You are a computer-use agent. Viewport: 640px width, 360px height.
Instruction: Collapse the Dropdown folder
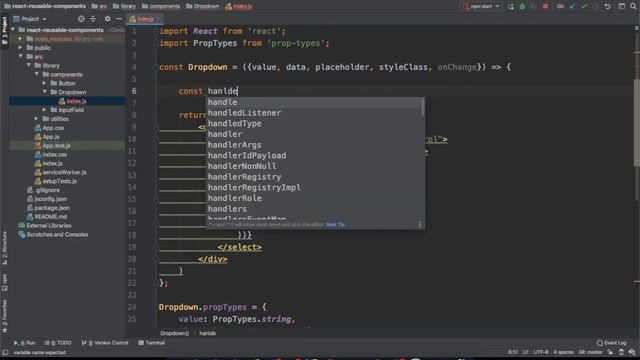coord(44,92)
